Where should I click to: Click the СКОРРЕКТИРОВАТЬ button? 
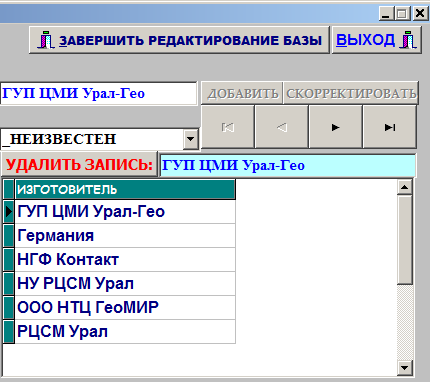(x=351, y=93)
